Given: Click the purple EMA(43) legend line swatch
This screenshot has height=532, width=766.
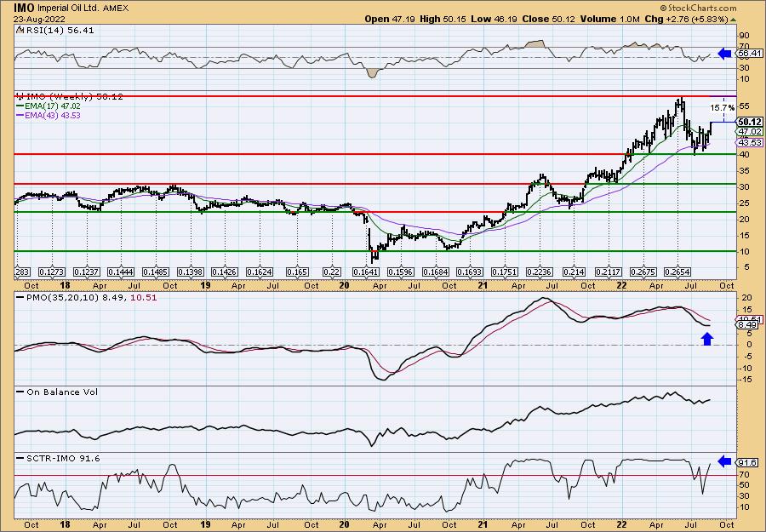Looking at the screenshot, I should pyautogui.click(x=22, y=115).
